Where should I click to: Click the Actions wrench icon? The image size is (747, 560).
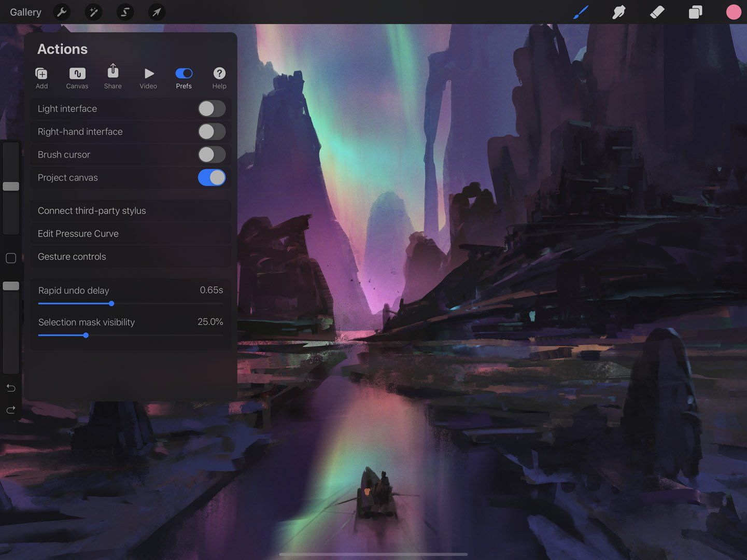pyautogui.click(x=62, y=12)
